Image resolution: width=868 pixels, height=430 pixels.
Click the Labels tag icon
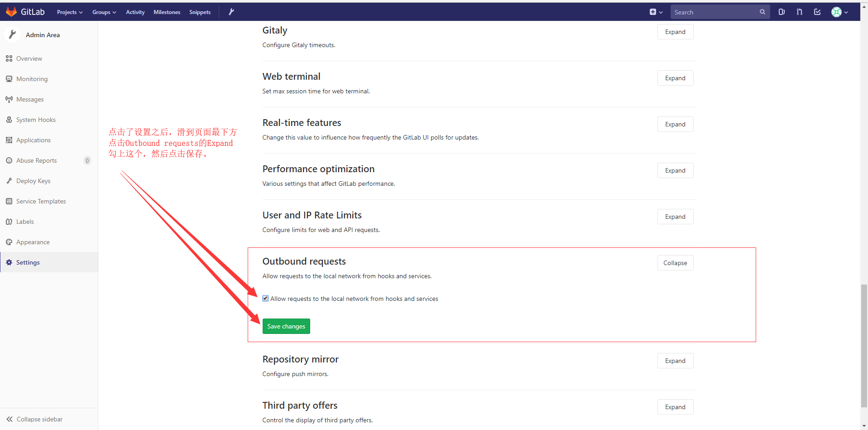click(x=9, y=222)
